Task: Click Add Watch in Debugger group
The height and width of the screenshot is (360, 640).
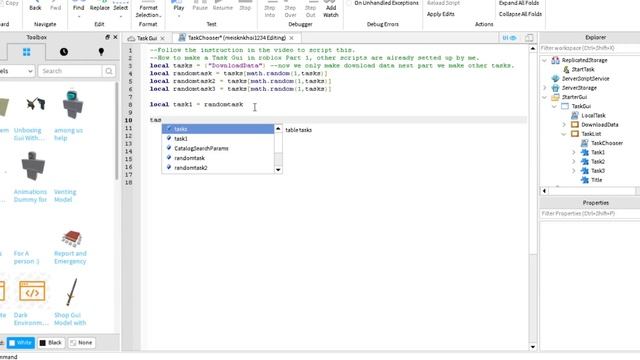Action: tap(331, 9)
